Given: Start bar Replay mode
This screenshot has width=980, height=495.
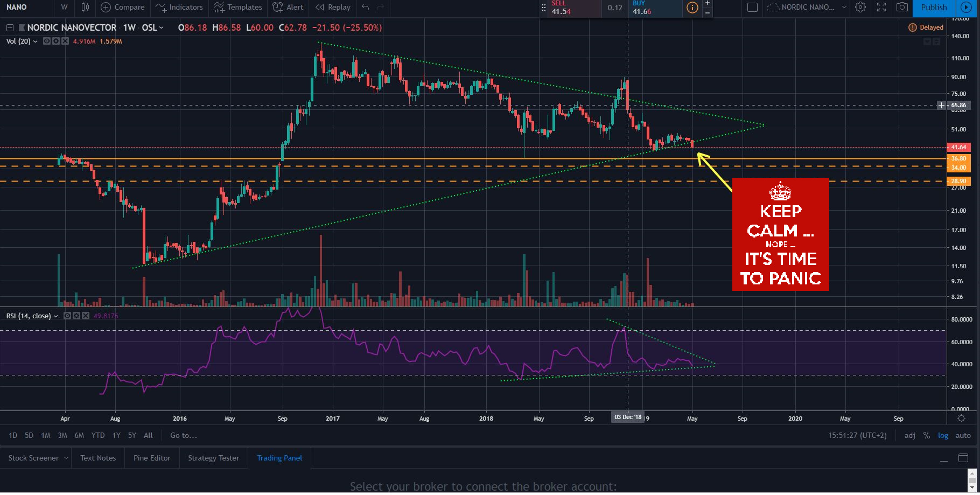Looking at the screenshot, I should click(x=333, y=7).
